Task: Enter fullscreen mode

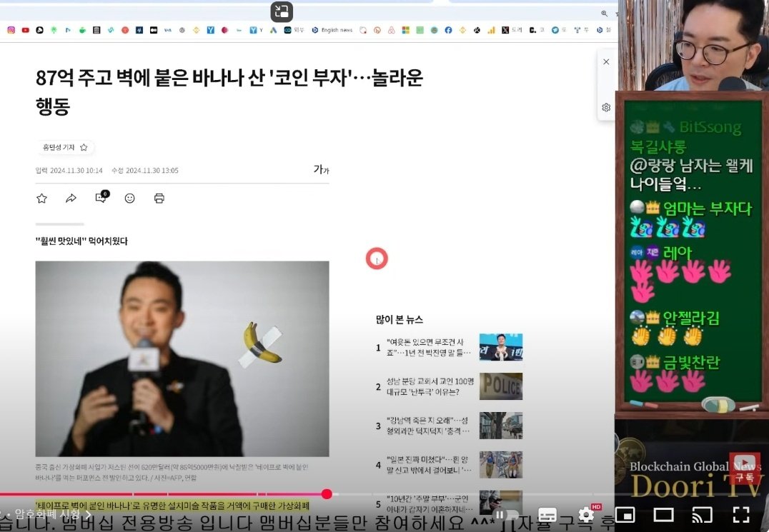Action: pyautogui.click(x=741, y=514)
